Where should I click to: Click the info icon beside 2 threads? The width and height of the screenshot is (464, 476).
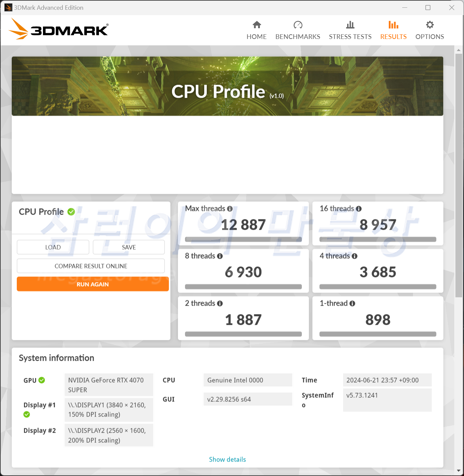220,303
